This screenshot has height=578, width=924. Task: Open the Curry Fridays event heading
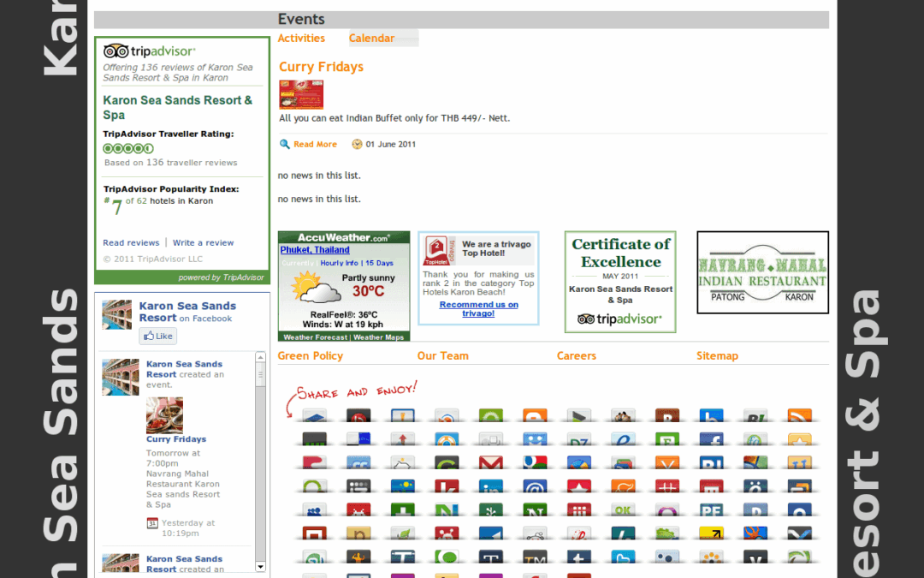(321, 67)
